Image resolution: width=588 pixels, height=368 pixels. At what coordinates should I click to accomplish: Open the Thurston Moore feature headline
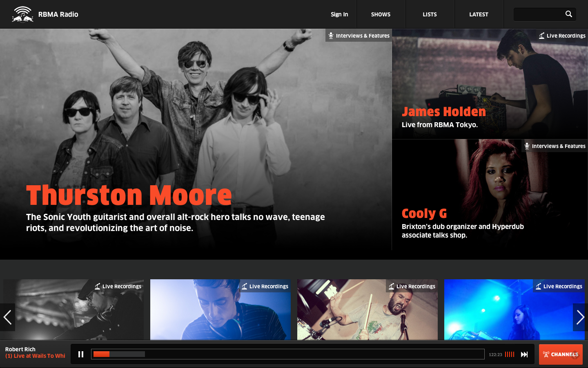(x=129, y=195)
